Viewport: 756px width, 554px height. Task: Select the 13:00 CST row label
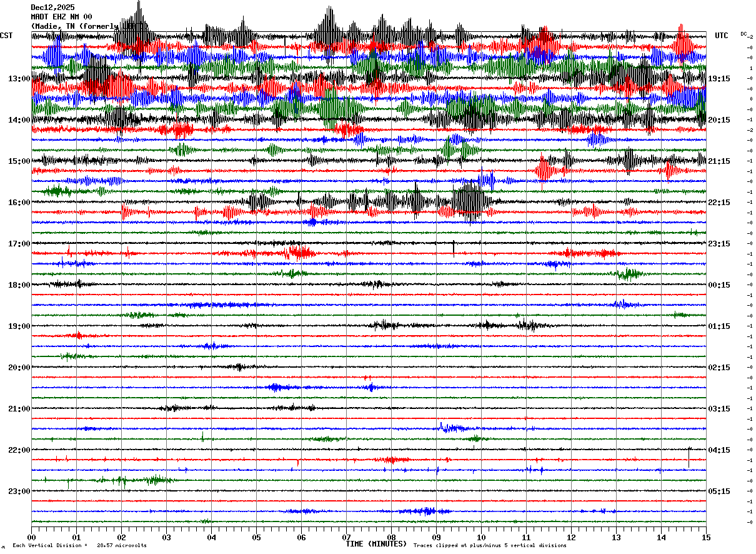coord(19,79)
